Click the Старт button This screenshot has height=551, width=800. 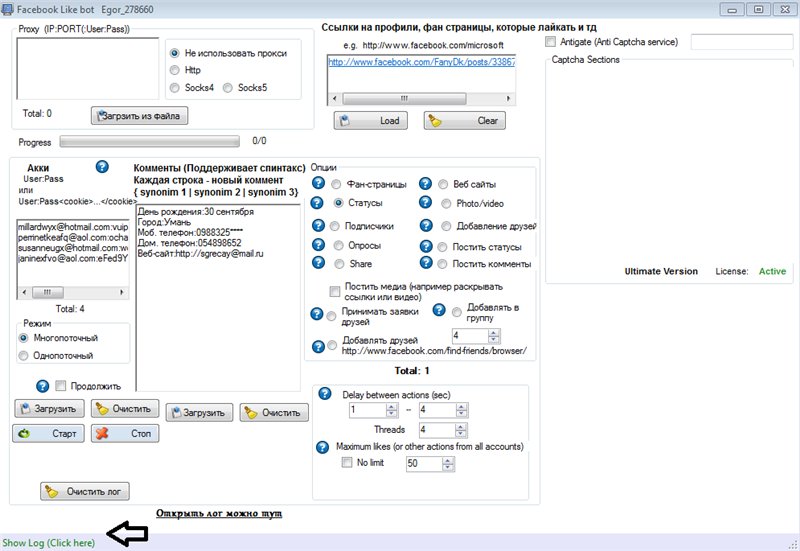click(48, 433)
